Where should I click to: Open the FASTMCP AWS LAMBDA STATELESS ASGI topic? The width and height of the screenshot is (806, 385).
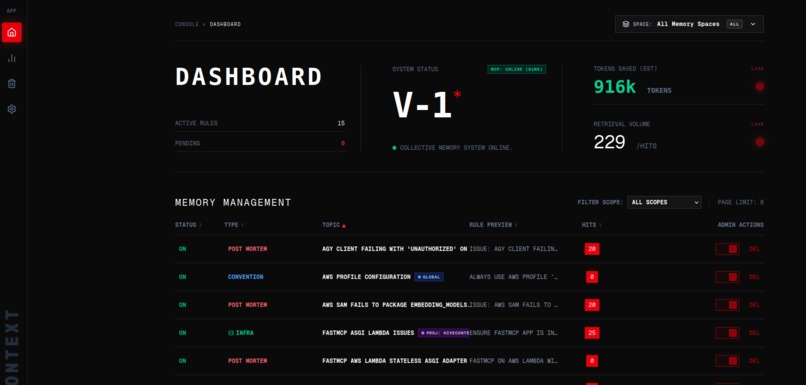click(395, 361)
